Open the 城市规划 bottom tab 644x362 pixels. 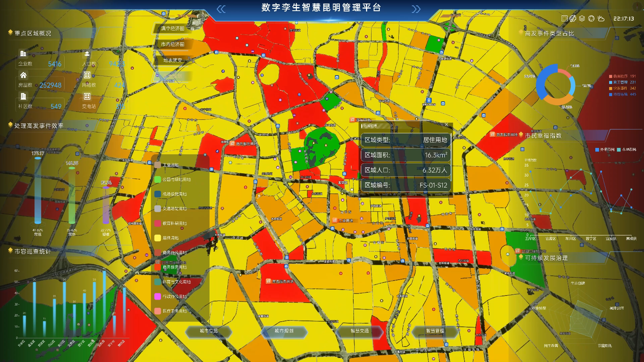(x=284, y=331)
